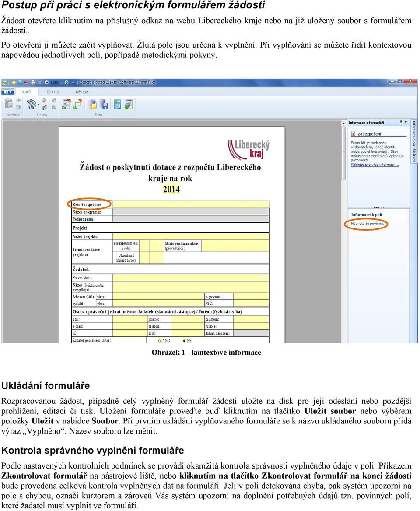Click the yellow telefon field
Image resolution: width=420 pixels, height=511 pixels.
tap(188, 326)
